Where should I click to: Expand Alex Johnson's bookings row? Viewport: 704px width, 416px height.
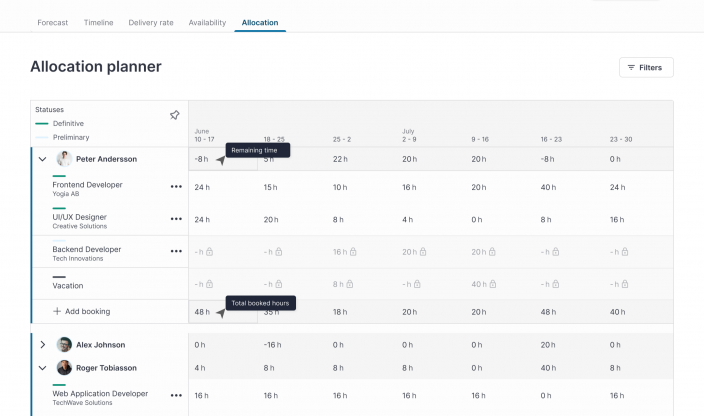tap(42, 345)
